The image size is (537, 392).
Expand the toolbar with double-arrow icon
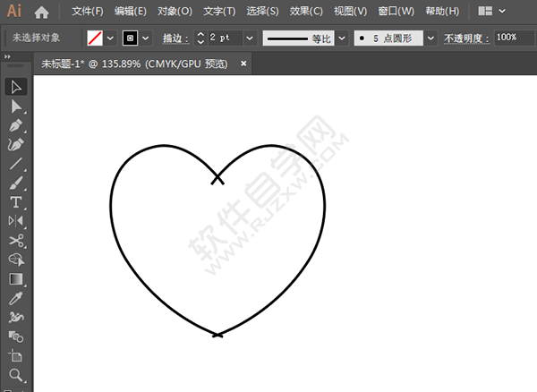pyautogui.click(x=7, y=56)
